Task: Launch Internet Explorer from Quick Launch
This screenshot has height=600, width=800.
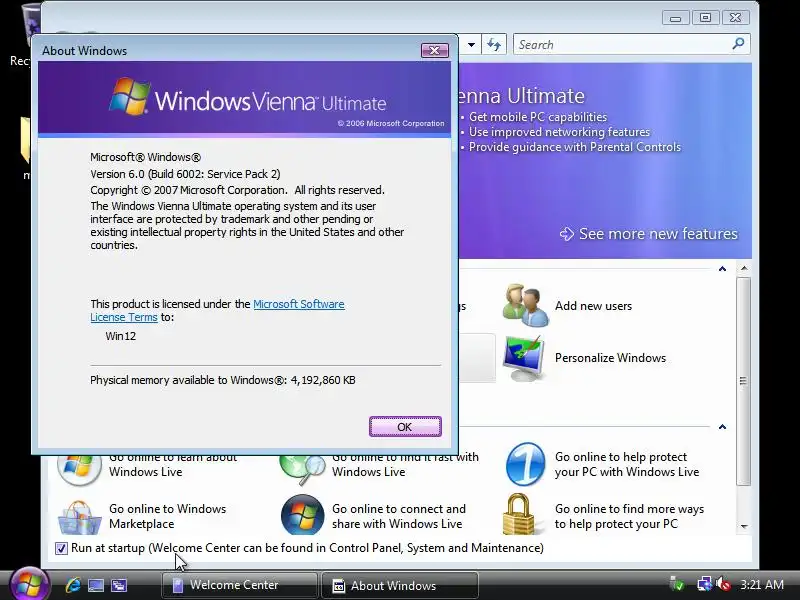Action: (x=72, y=585)
